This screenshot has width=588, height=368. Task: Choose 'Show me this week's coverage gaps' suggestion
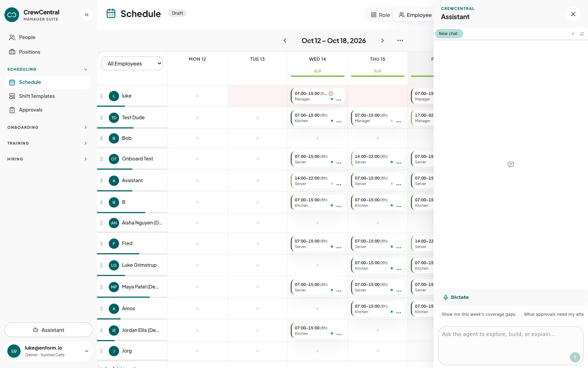pyautogui.click(x=478, y=314)
